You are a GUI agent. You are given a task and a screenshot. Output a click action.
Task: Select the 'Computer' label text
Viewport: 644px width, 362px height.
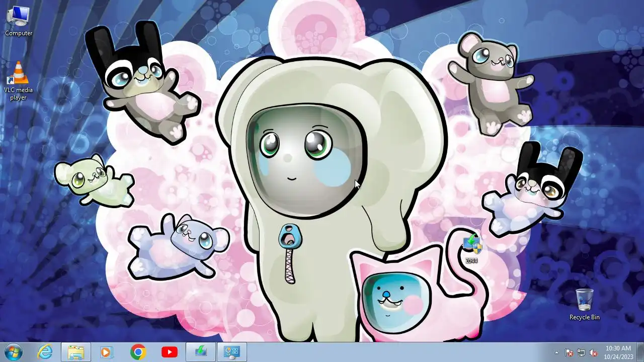point(19,33)
